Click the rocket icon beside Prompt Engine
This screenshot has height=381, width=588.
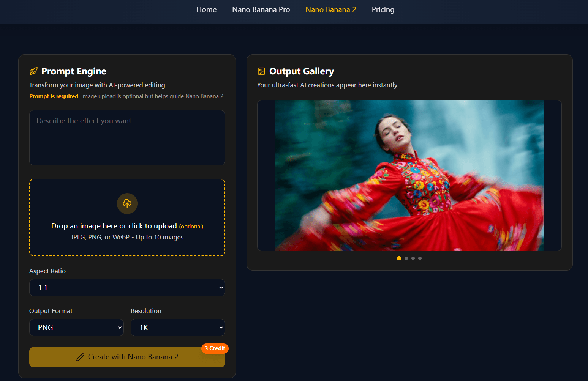(33, 71)
